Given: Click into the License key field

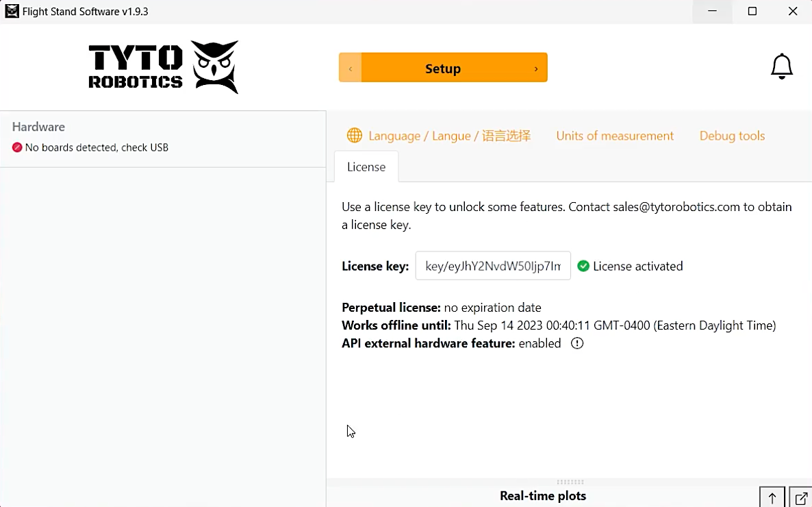Looking at the screenshot, I should 493,266.
